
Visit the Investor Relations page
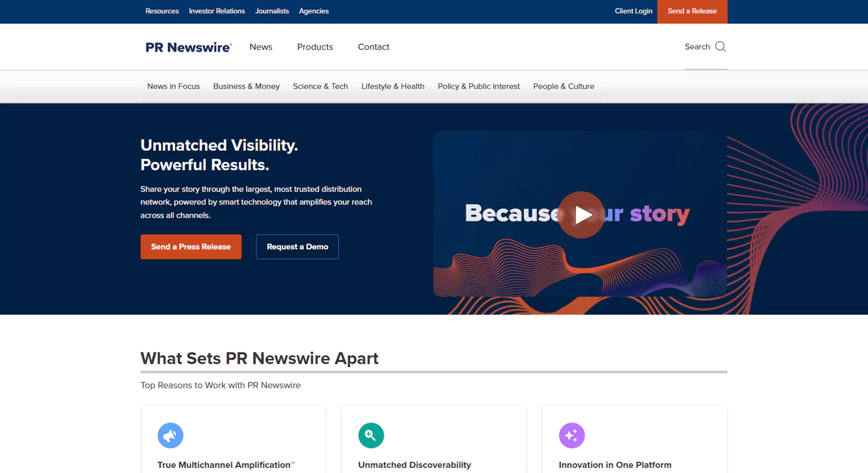(x=216, y=11)
